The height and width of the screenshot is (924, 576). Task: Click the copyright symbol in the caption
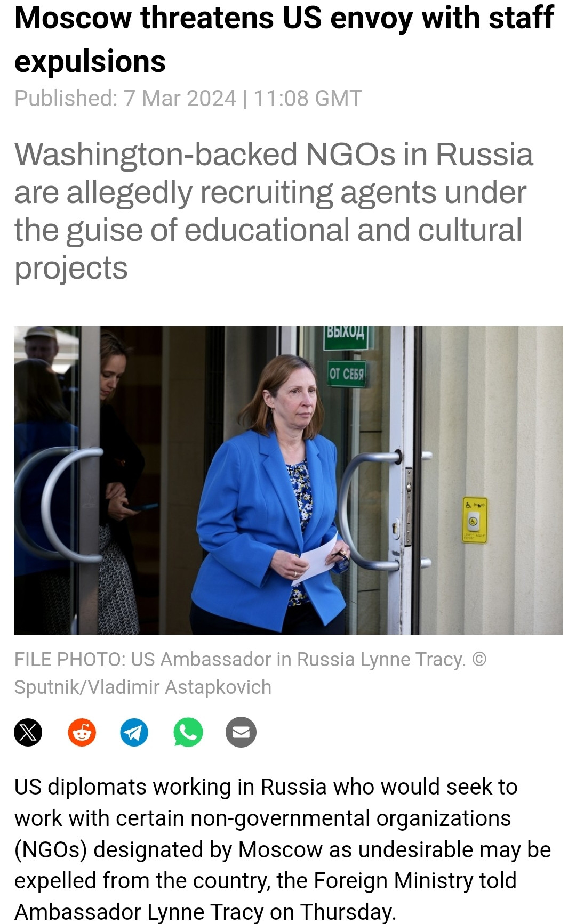pos(479,659)
